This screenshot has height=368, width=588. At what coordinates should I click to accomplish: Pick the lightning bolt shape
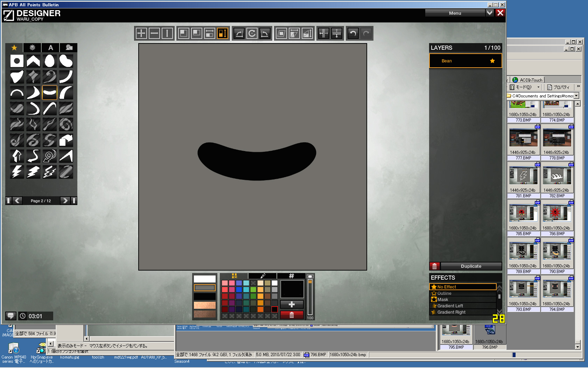16,172
